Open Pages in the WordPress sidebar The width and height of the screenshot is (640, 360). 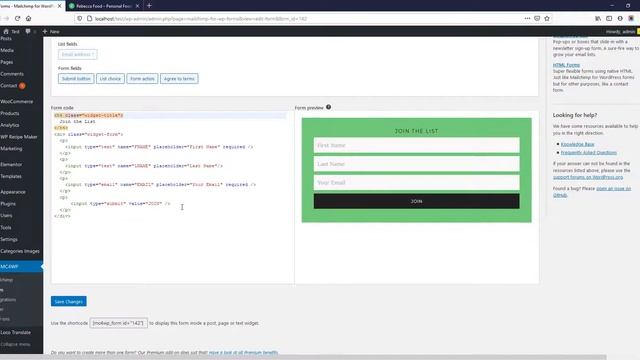point(7,62)
